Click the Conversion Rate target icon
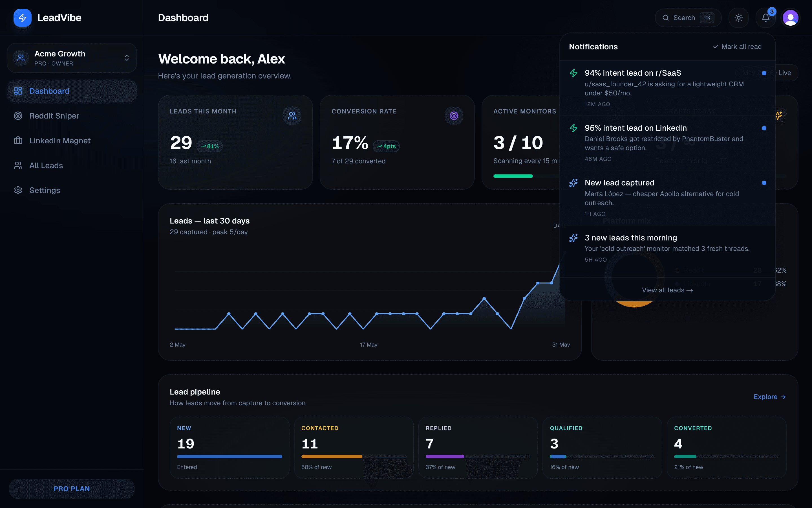 (454, 116)
